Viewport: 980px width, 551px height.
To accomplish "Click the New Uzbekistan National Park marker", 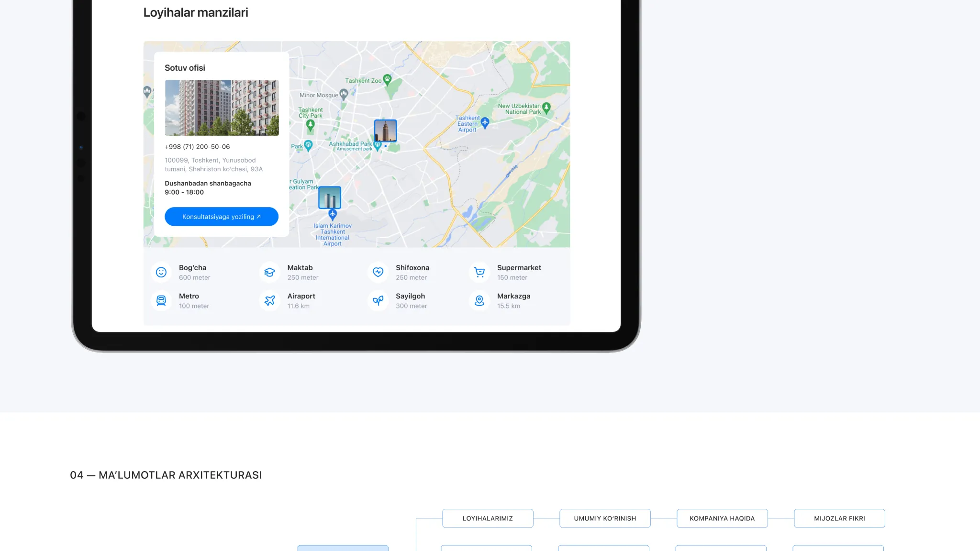I will 546,108.
